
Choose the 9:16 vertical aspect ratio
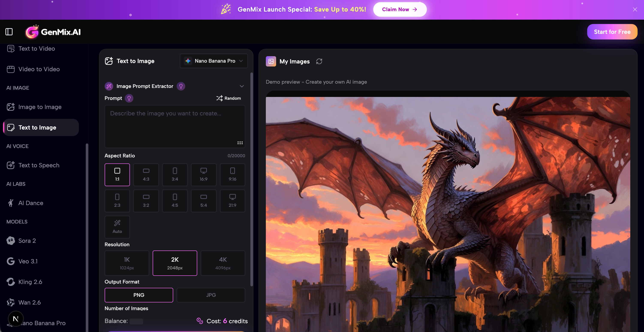point(232,175)
